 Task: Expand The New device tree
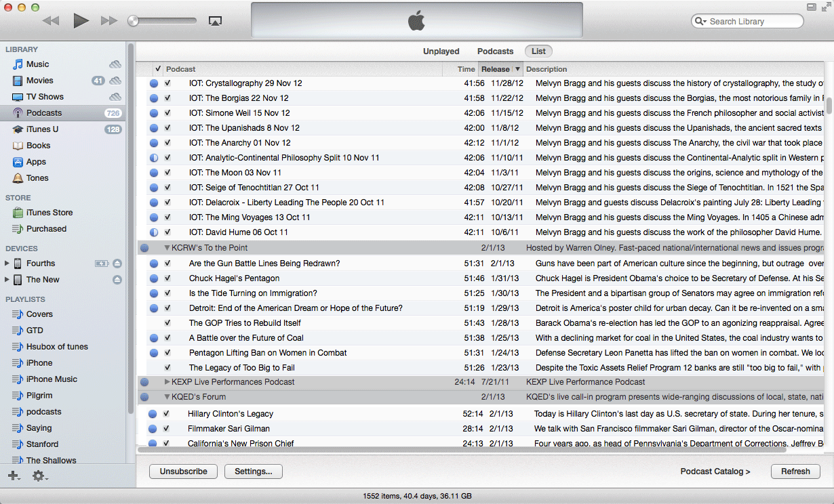pos(7,280)
